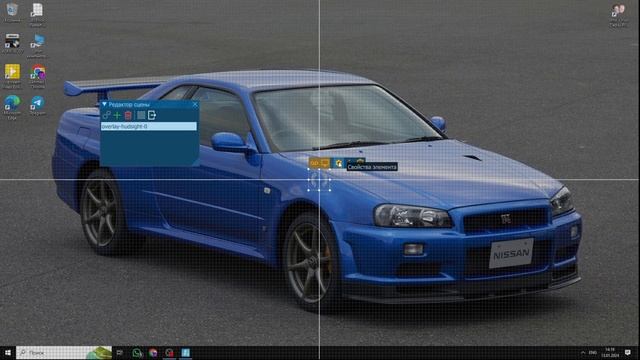Open the Windows Start menu
The height and width of the screenshot is (360, 640).
8,353
